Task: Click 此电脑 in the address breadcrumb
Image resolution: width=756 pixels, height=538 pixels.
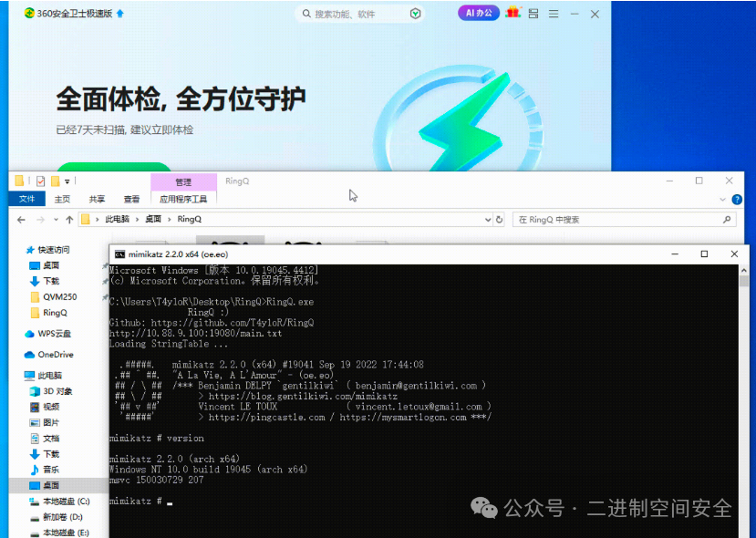Action: (x=117, y=220)
